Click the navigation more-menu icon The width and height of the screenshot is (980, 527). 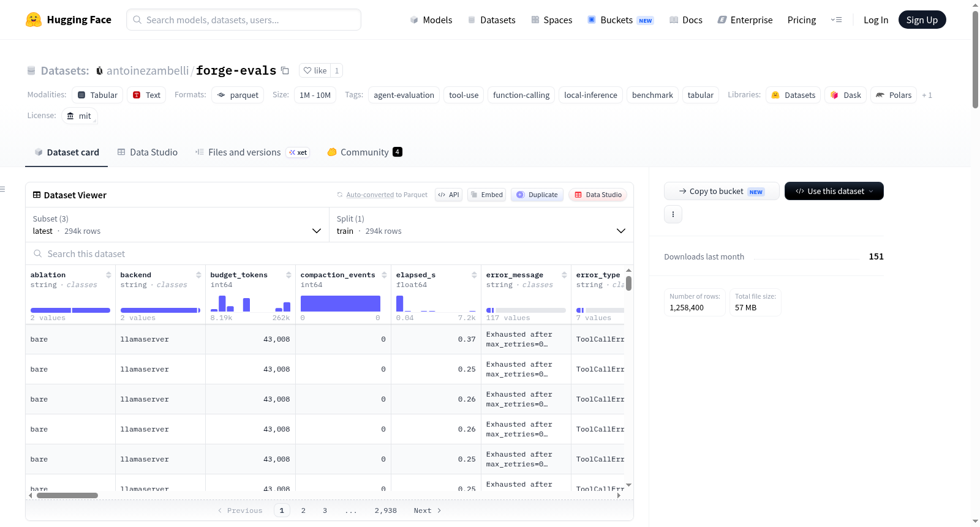[x=836, y=20]
